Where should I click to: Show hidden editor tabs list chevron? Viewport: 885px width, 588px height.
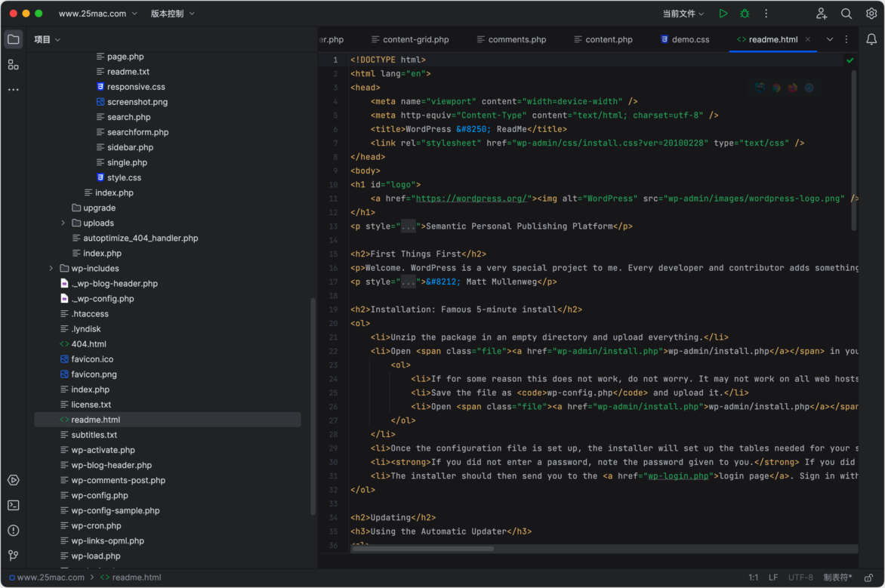(830, 39)
